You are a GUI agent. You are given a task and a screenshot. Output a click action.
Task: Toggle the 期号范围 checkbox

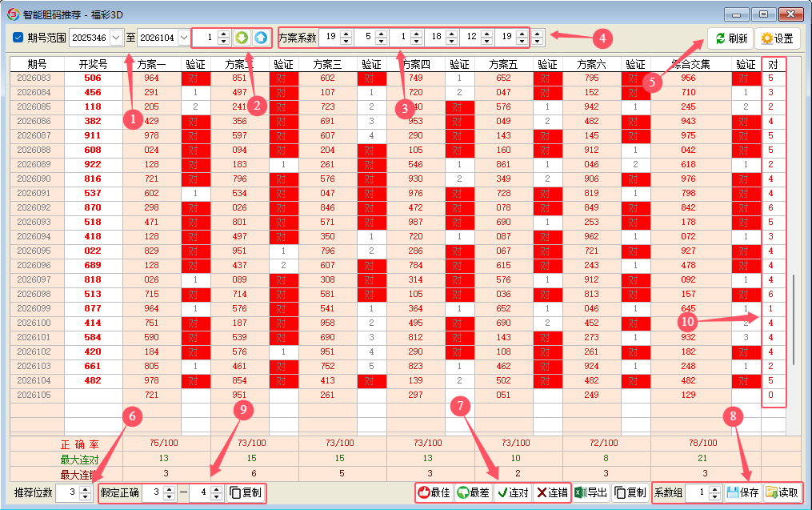pos(18,38)
